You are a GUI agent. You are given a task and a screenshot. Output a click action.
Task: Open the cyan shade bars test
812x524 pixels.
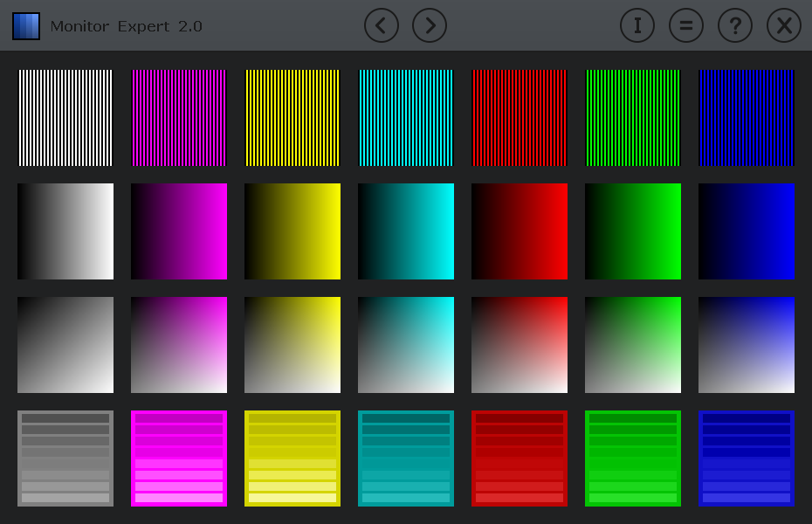pos(405,458)
